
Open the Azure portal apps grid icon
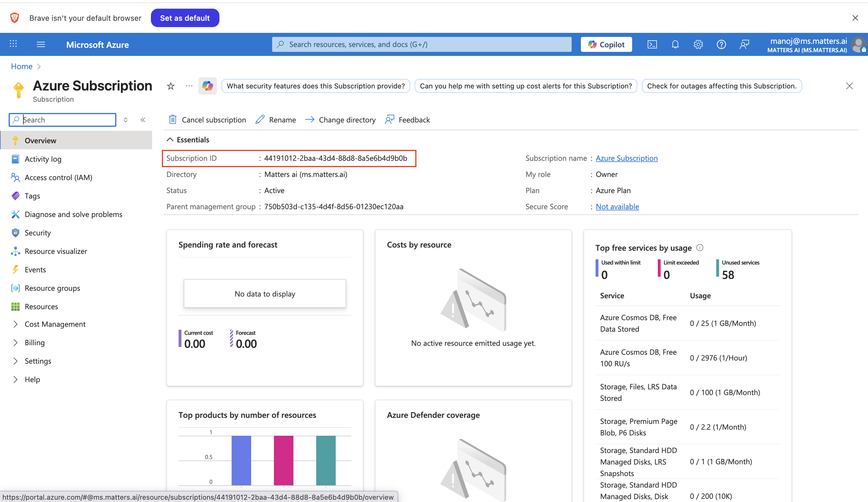tap(14, 44)
